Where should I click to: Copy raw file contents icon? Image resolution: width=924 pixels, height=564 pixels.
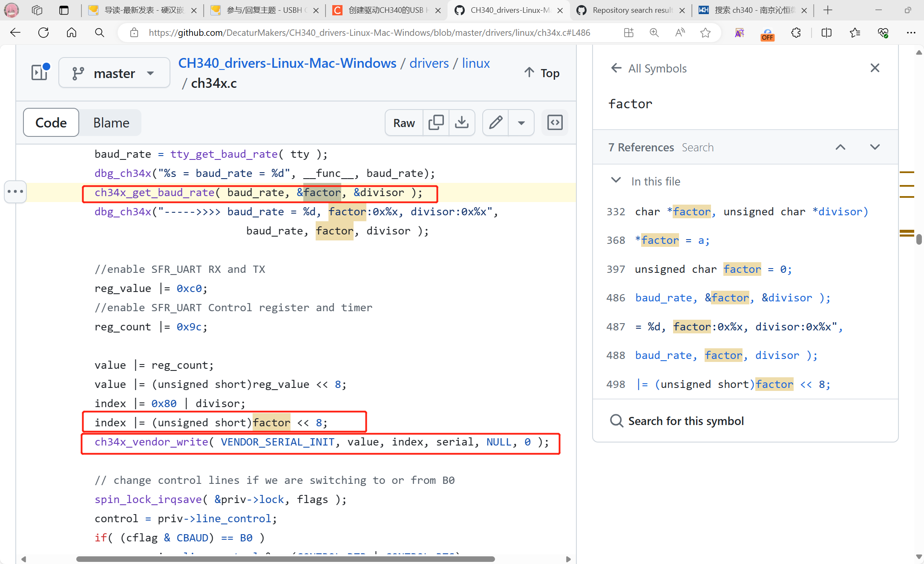pyautogui.click(x=436, y=123)
